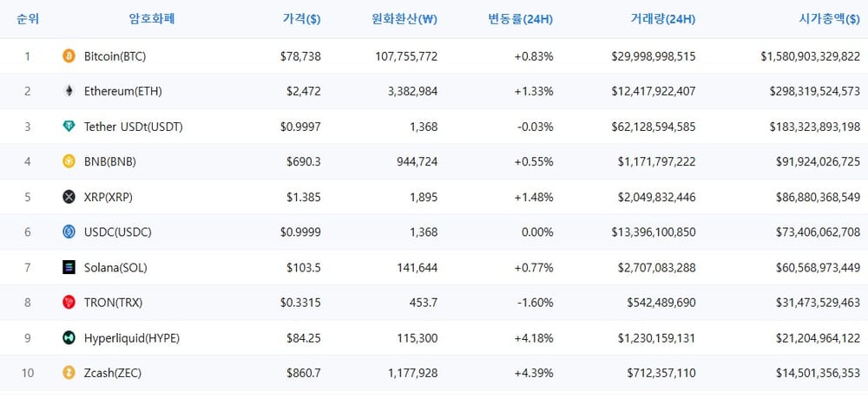The image size is (868, 398).
Task: Click the XRP black circle icon
Action: pyautogui.click(x=69, y=197)
